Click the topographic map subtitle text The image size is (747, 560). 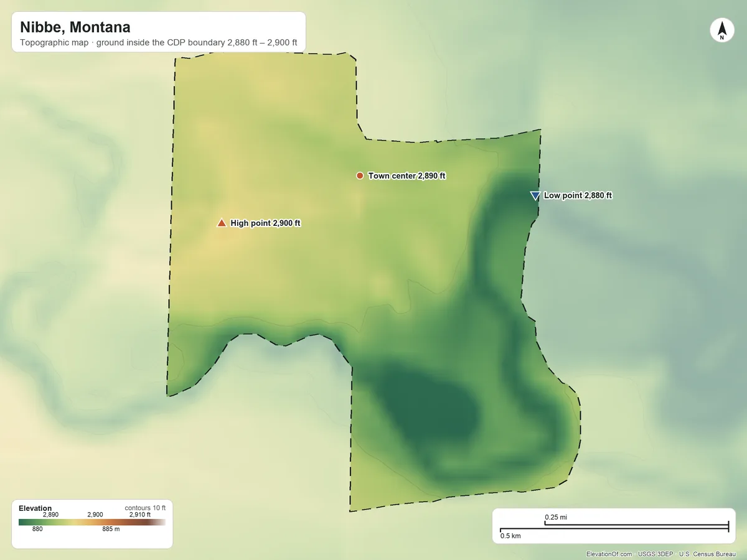click(159, 44)
